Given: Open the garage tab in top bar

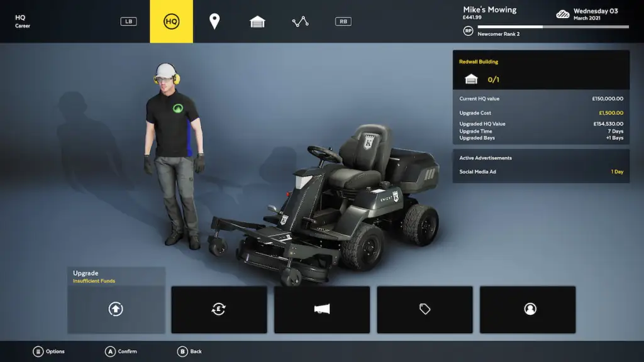Looking at the screenshot, I should [x=257, y=21].
